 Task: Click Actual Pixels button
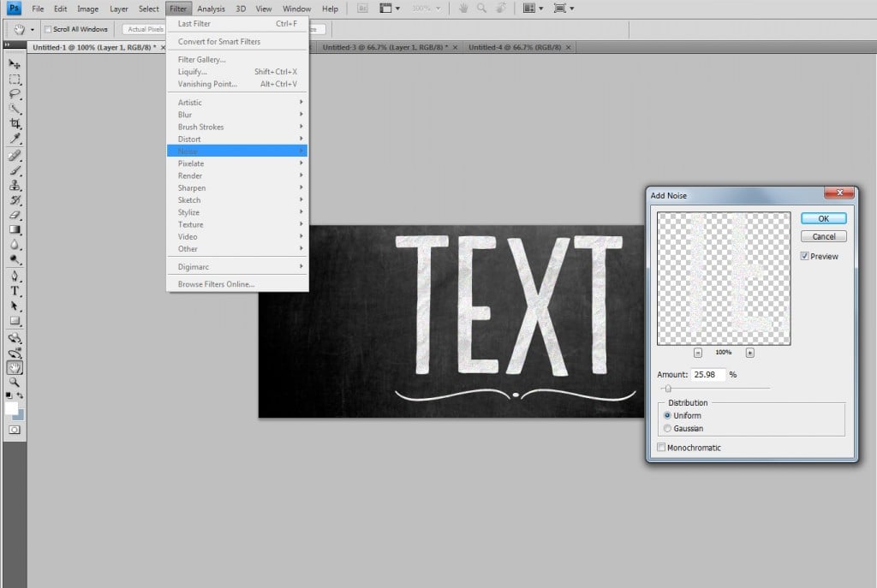pyautogui.click(x=144, y=29)
